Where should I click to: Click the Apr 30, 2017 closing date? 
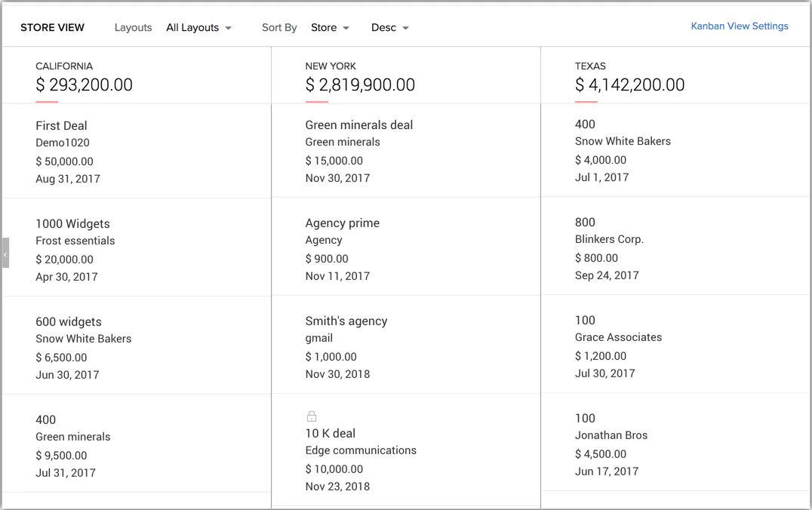click(67, 277)
